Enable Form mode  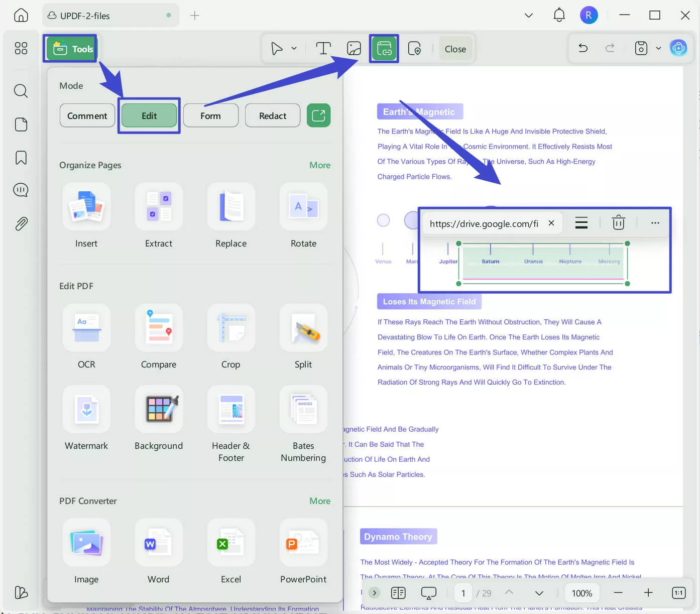[x=210, y=115]
